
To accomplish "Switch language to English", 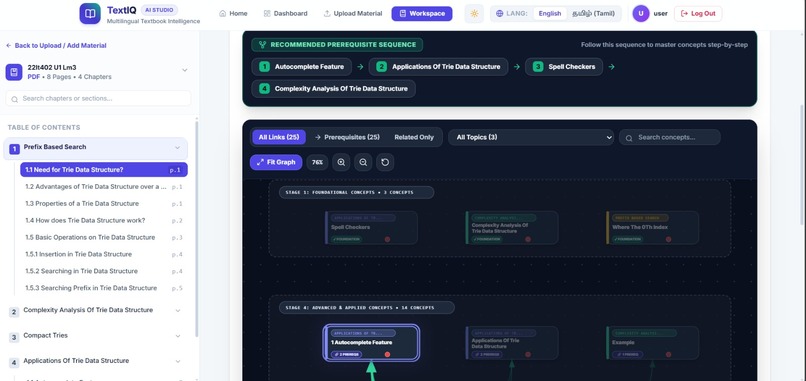I will coord(549,13).
